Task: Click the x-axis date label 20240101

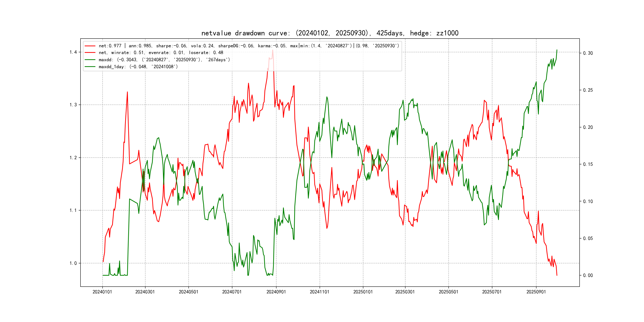Action: tap(102, 292)
